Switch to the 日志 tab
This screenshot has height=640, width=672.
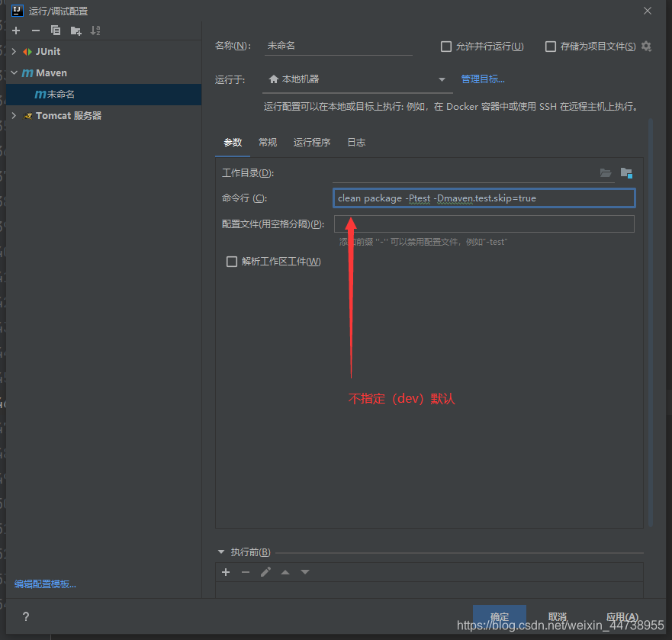(356, 143)
